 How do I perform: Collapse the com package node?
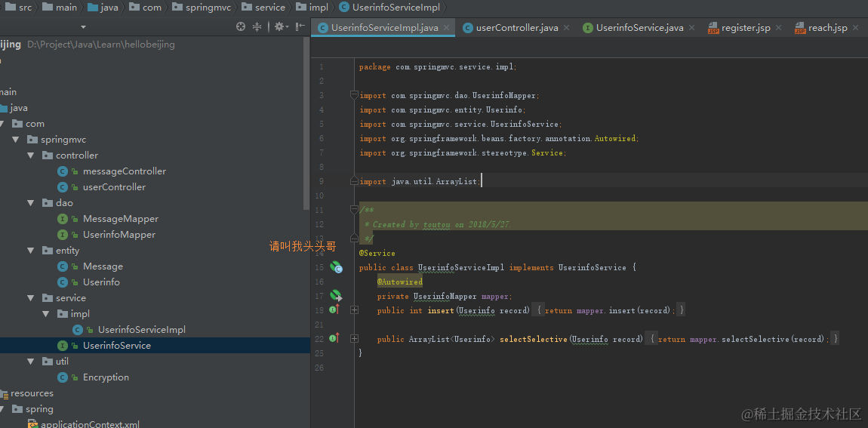coord(2,124)
